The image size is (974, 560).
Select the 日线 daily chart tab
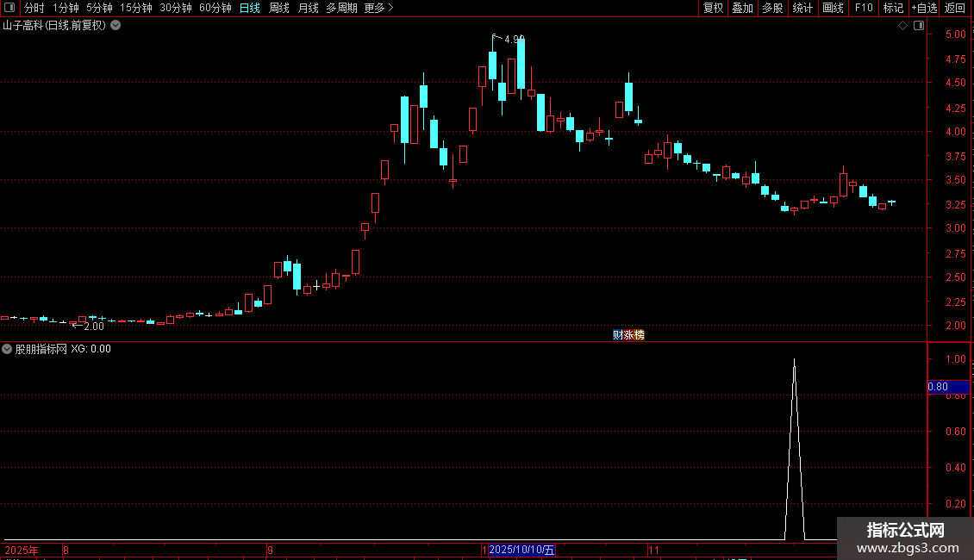250,8
